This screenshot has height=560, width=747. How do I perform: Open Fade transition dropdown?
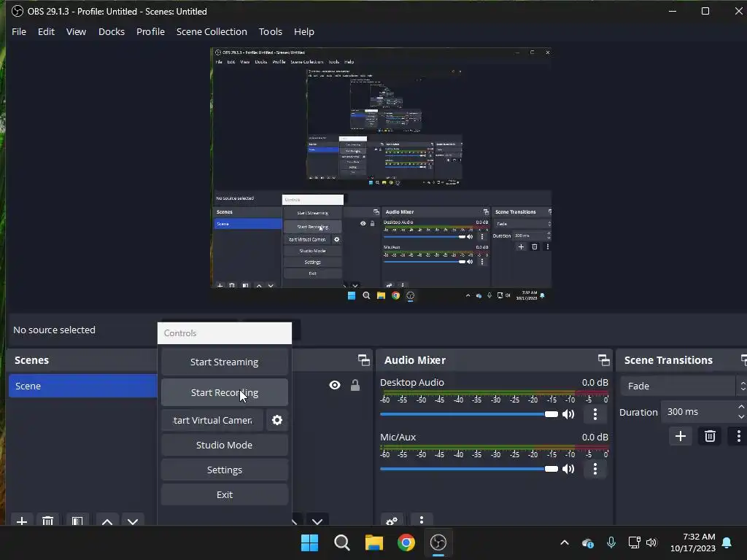tap(683, 386)
